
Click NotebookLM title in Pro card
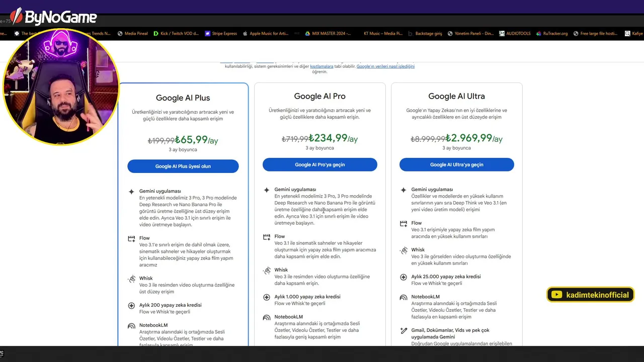[289, 317]
